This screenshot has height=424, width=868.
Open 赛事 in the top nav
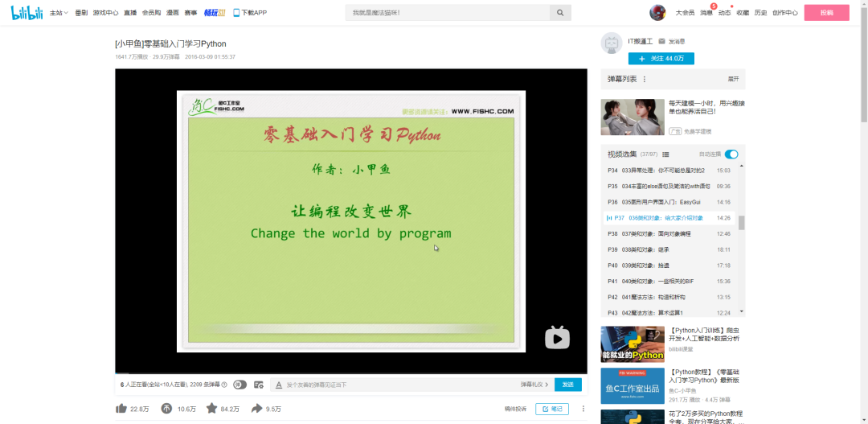click(190, 12)
